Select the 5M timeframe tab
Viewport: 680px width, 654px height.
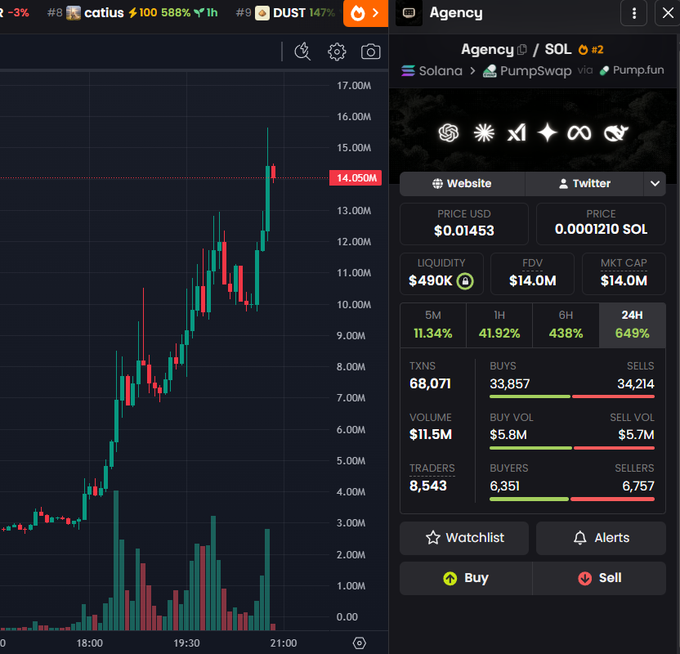click(433, 325)
